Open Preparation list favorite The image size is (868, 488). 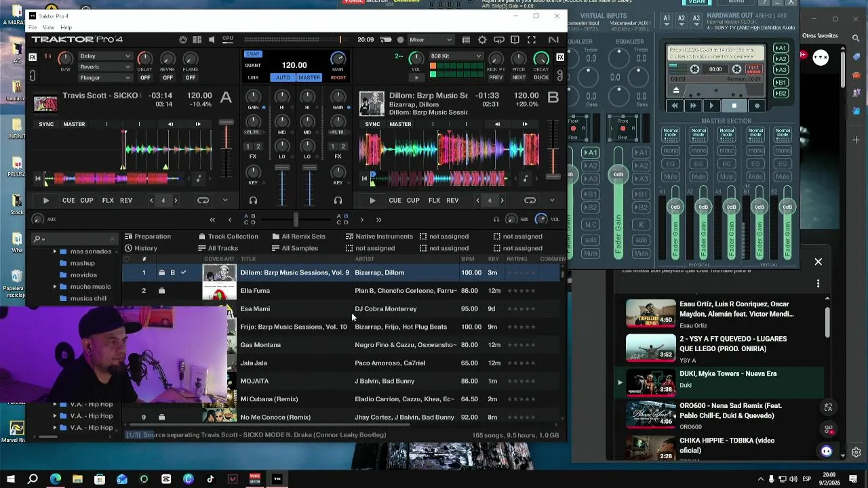pos(148,237)
